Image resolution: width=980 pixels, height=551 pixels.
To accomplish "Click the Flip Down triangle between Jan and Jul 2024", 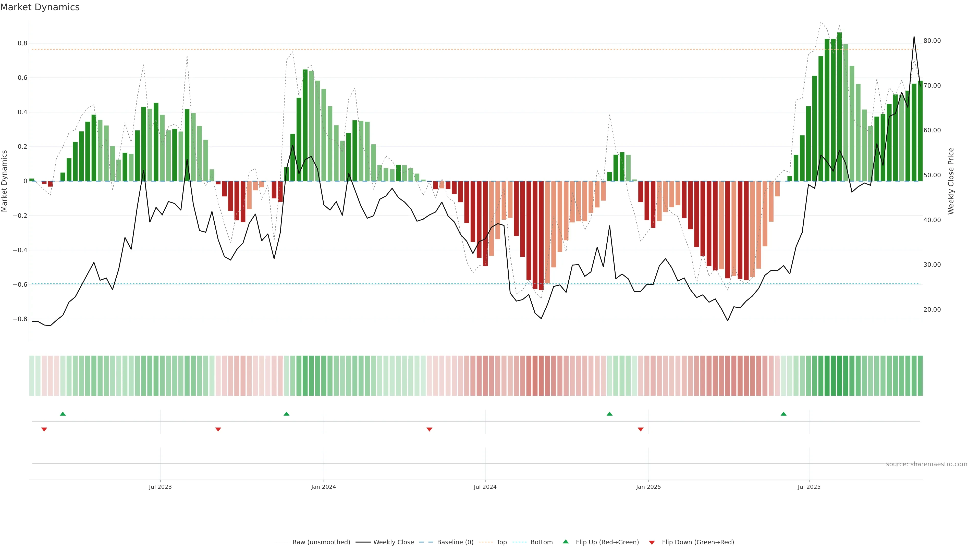I will coord(430,429).
